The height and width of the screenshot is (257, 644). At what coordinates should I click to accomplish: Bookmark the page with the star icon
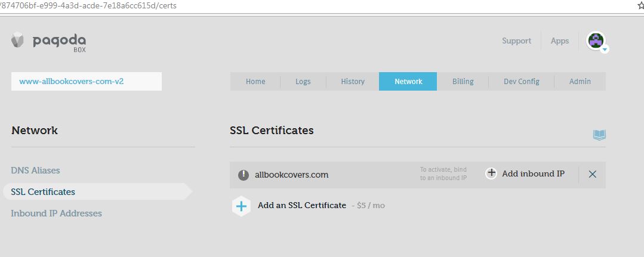tap(640, 6)
